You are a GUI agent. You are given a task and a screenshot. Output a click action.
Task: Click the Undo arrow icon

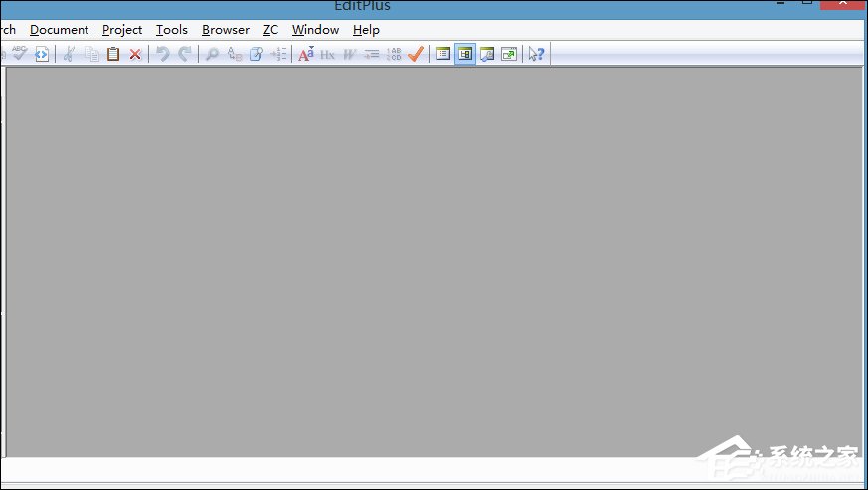(162, 54)
